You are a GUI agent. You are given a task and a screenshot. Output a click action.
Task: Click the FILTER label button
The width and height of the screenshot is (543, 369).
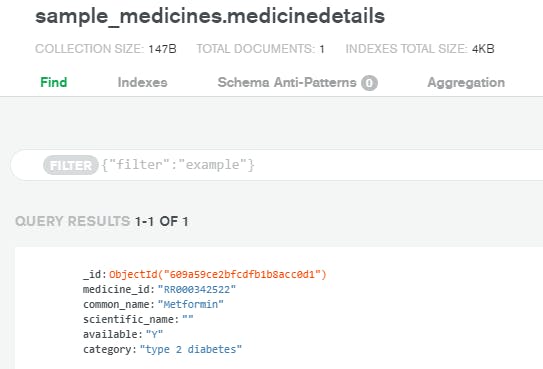point(71,165)
